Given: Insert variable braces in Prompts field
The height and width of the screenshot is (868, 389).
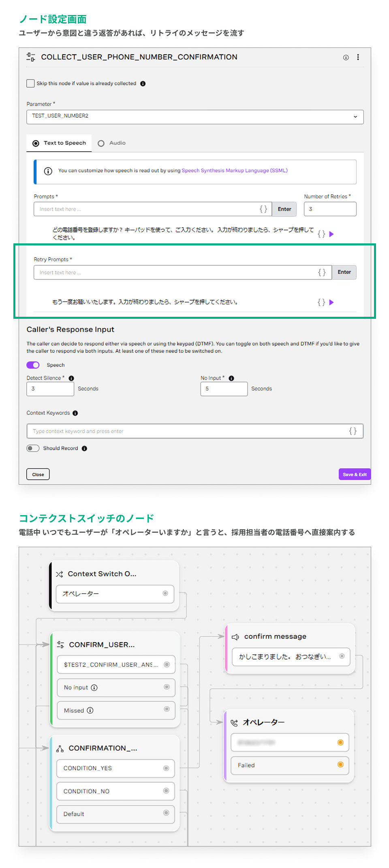Looking at the screenshot, I should coord(263,209).
